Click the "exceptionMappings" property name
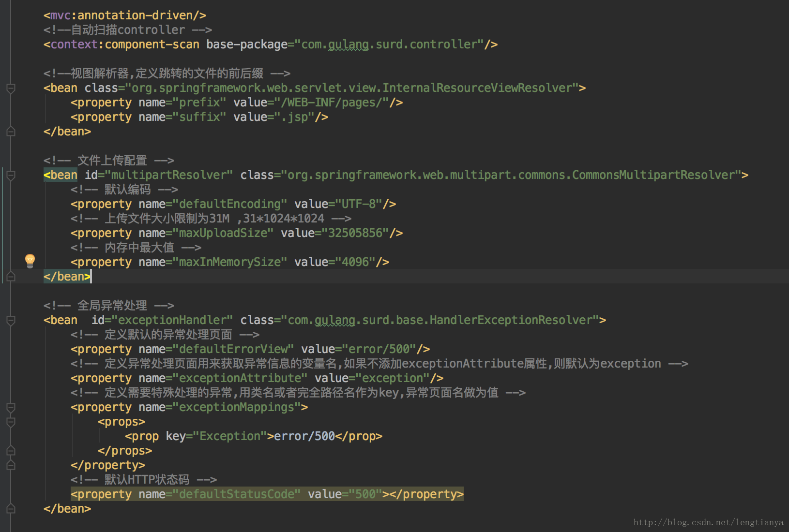 pyautogui.click(x=237, y=407)
